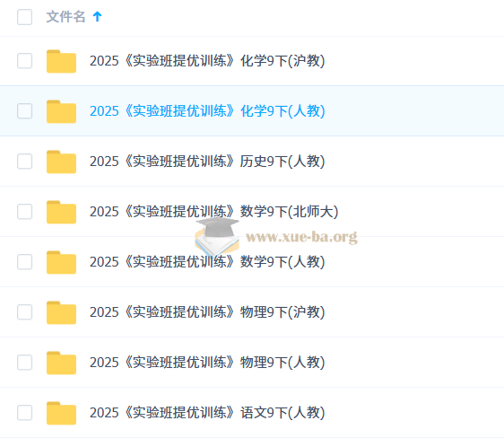Sort by the 文件名 column header

[65, 17]
